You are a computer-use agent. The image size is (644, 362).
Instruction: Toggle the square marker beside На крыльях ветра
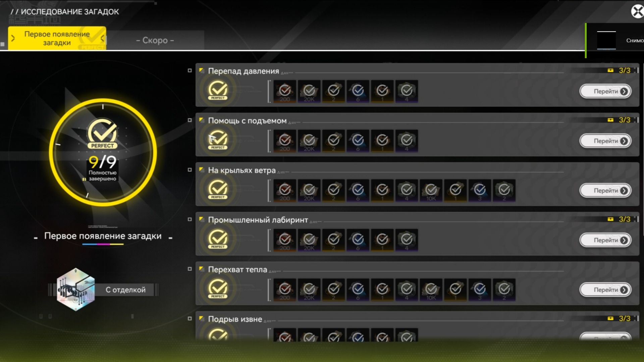click(190, 170)
